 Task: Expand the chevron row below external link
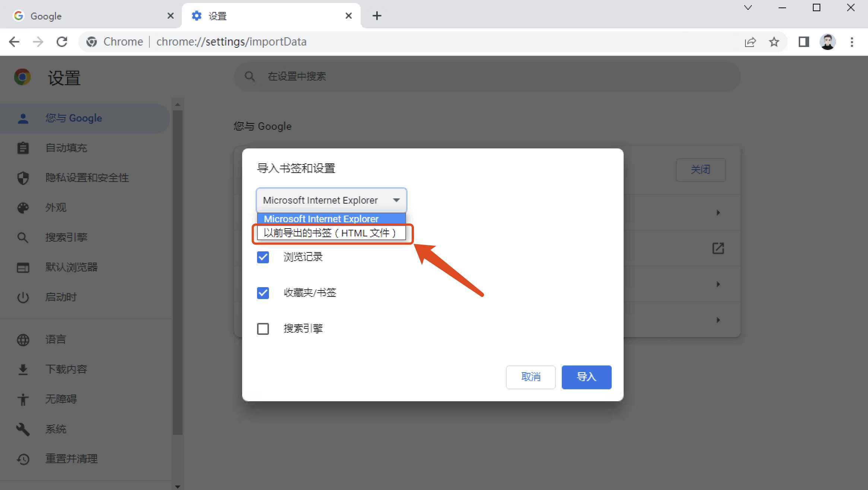(718, 284)
